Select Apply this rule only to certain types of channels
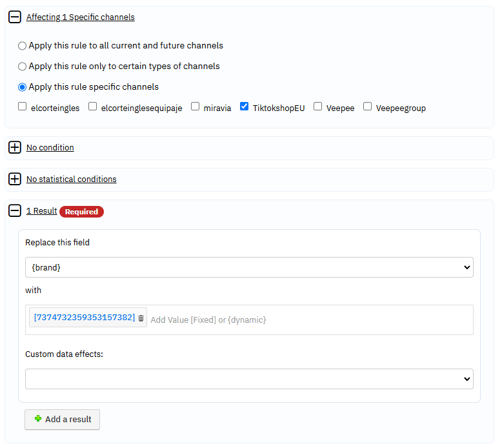 22,66
